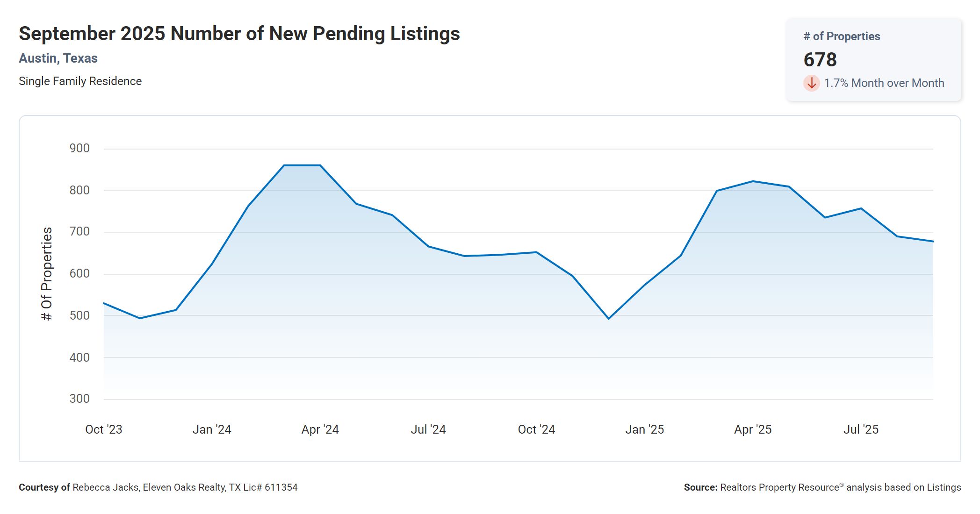This screenshot has width=980, height=514.
Task: Click the '# of Properties' card heading
Action: click(842, 36)
